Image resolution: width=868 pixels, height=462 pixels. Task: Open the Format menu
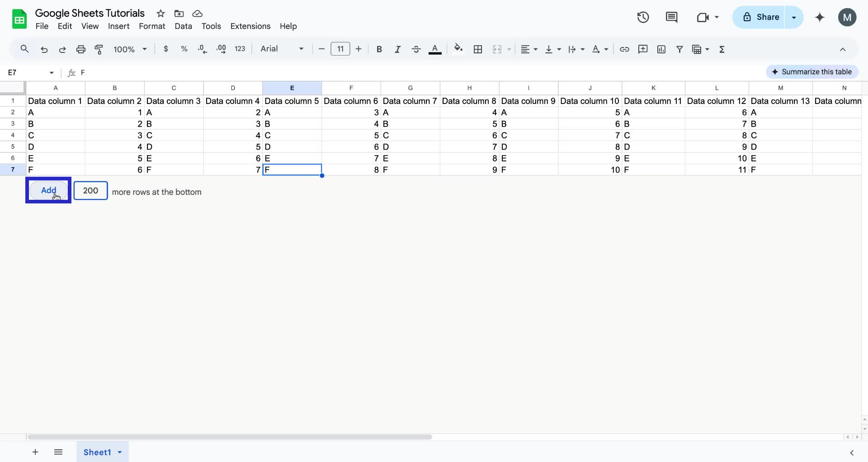click(x=152, y=26)
